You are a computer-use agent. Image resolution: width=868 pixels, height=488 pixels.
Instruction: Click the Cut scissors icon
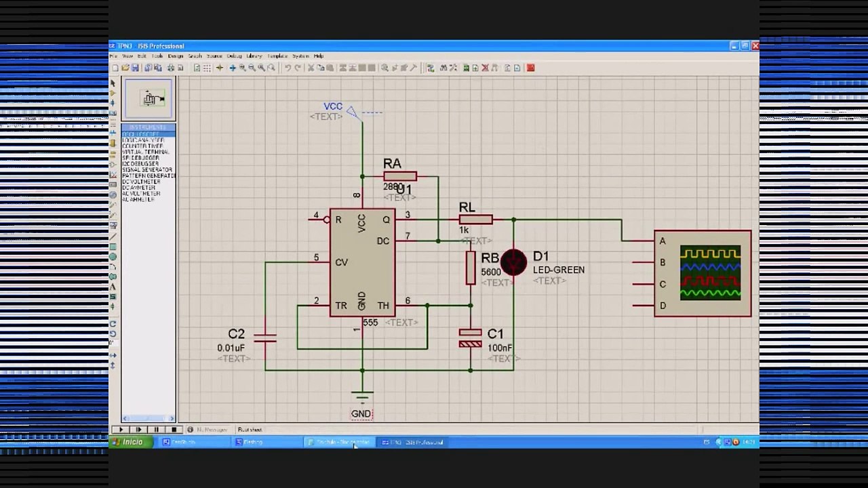[x=311, y=68]
